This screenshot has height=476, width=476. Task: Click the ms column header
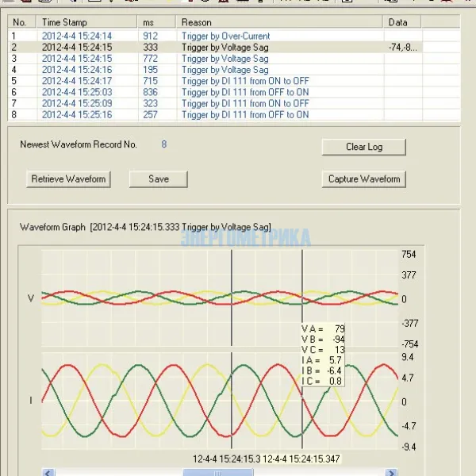coord(156,22)
